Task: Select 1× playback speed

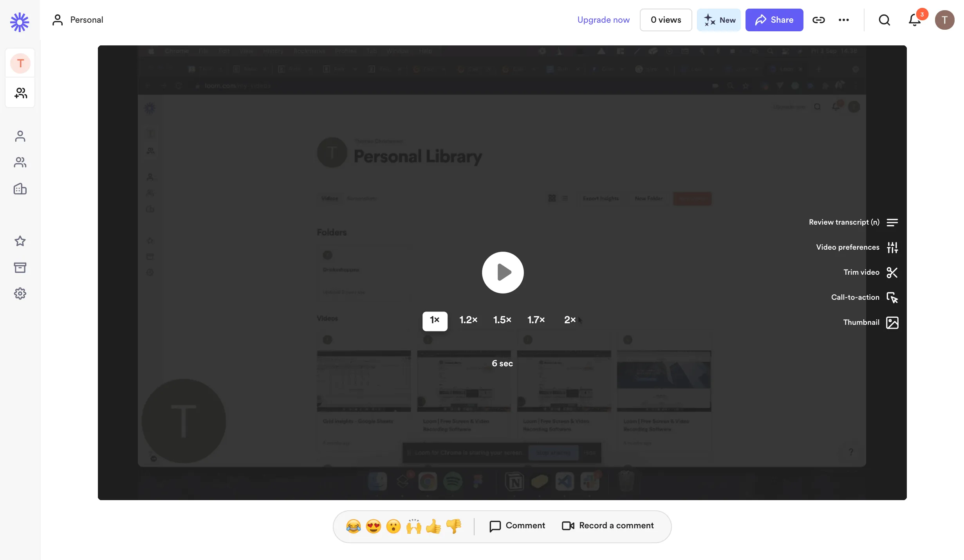Action: [435, 321]
